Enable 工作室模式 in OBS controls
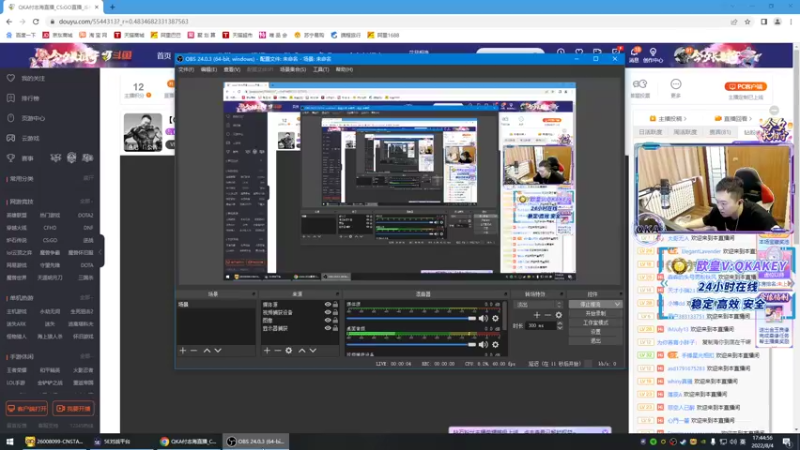This screenshot has height=450, width=800. 595,322
